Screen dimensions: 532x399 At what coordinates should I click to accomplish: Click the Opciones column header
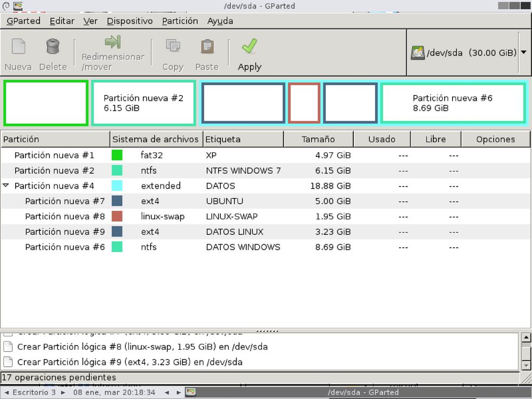[x=495, y=139]
